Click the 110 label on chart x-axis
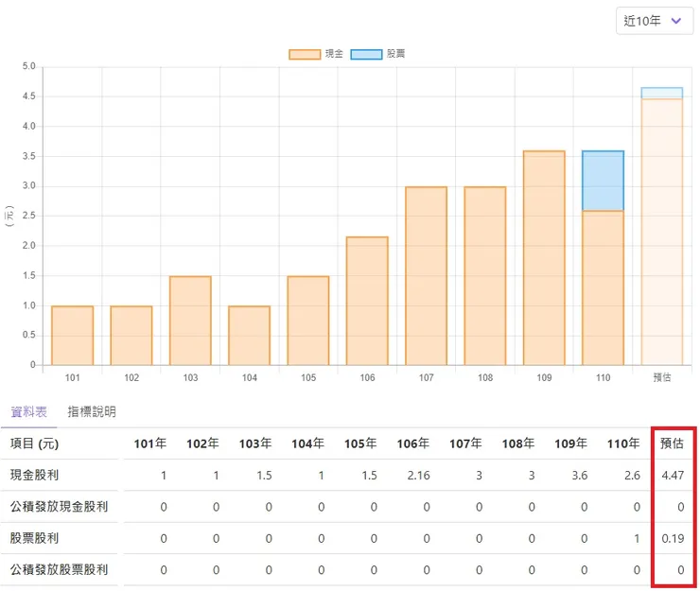 pyautogui.click(x=604, y=377)
